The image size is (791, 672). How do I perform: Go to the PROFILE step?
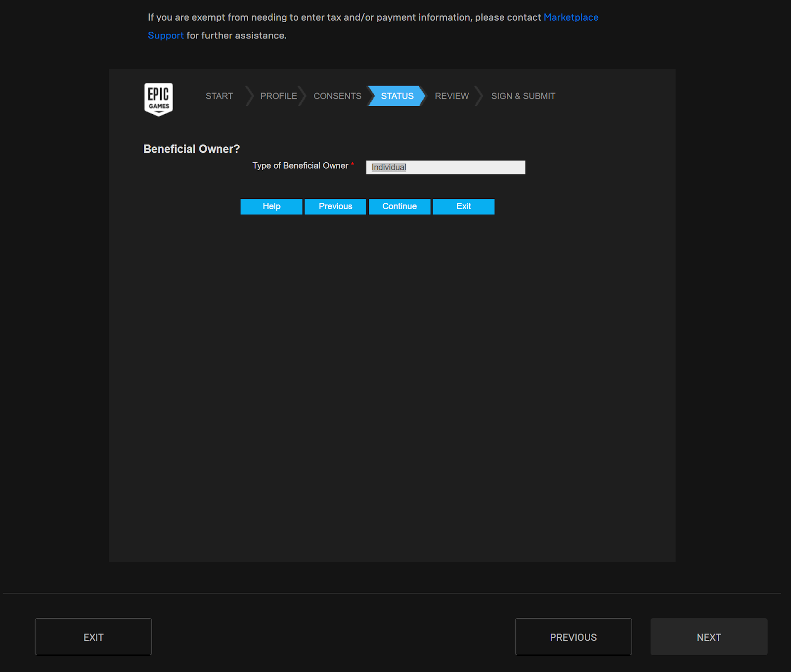(x=278, y=96)
